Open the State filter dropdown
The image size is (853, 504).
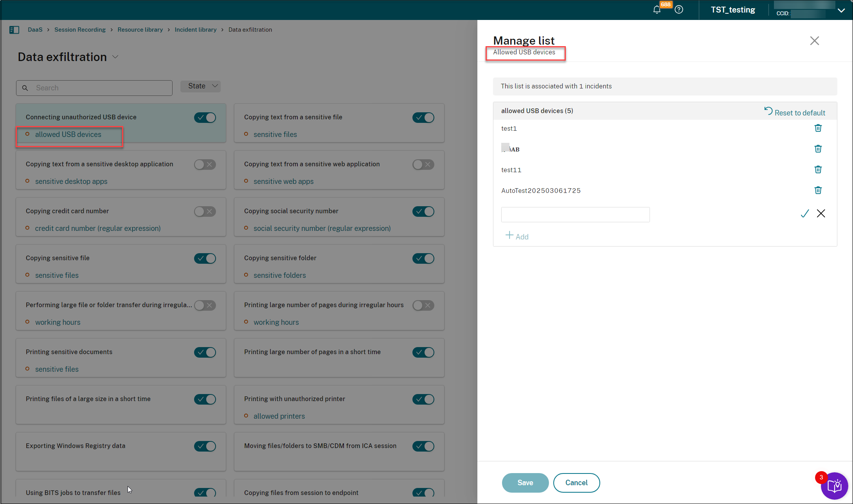200,86
